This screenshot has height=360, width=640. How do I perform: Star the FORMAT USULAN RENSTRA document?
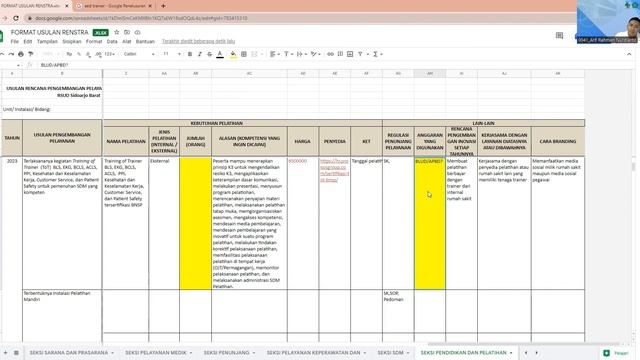point(116,32)
